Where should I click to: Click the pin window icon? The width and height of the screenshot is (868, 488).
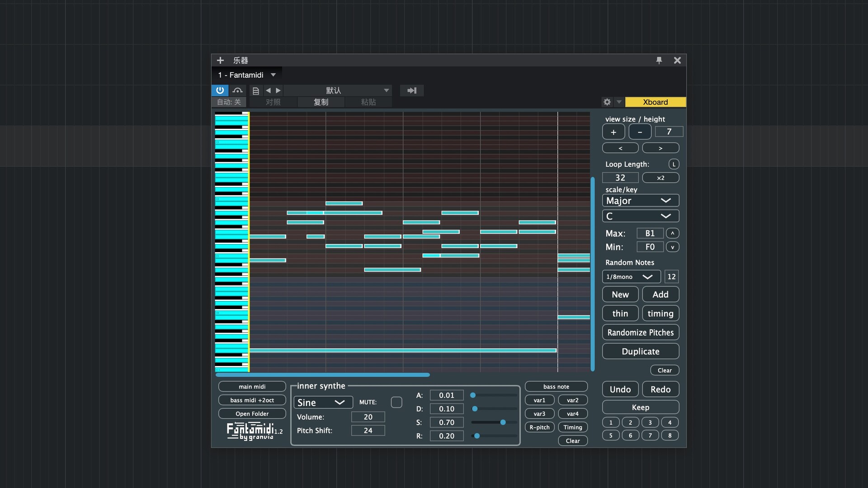(x=659, y=60)
